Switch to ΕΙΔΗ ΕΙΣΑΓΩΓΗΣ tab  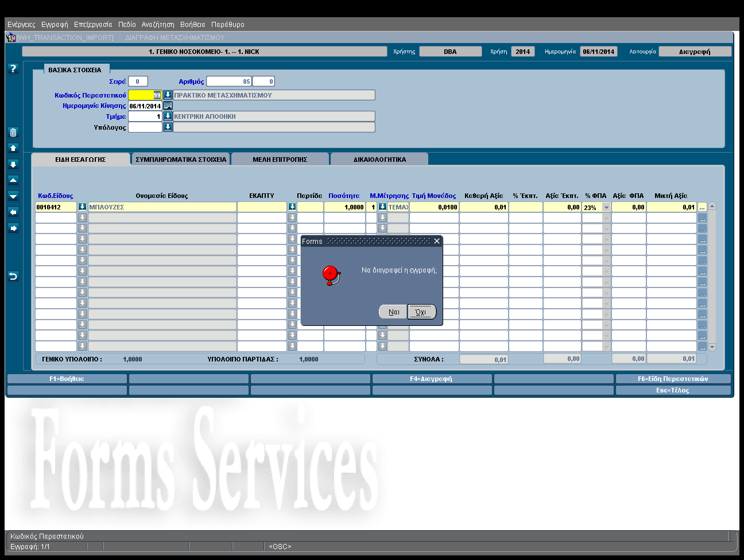(x=80, y=159)
